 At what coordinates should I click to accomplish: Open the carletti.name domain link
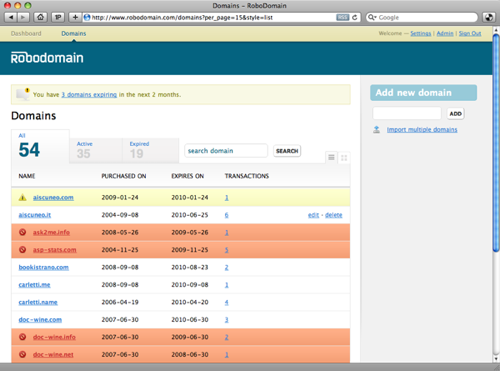(38, 302)
